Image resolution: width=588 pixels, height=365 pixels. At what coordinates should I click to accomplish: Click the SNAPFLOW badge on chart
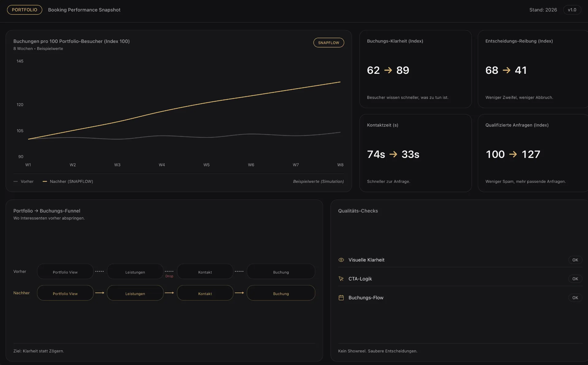(329, 43)
